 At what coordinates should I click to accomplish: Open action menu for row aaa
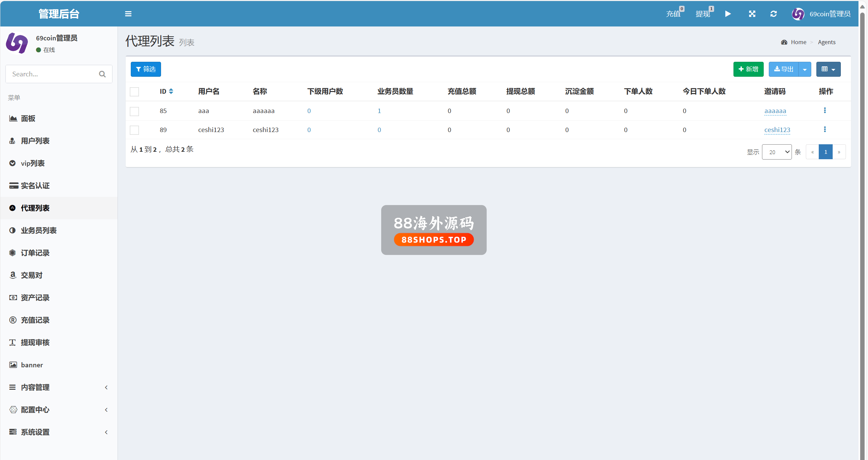click(825, 110)
